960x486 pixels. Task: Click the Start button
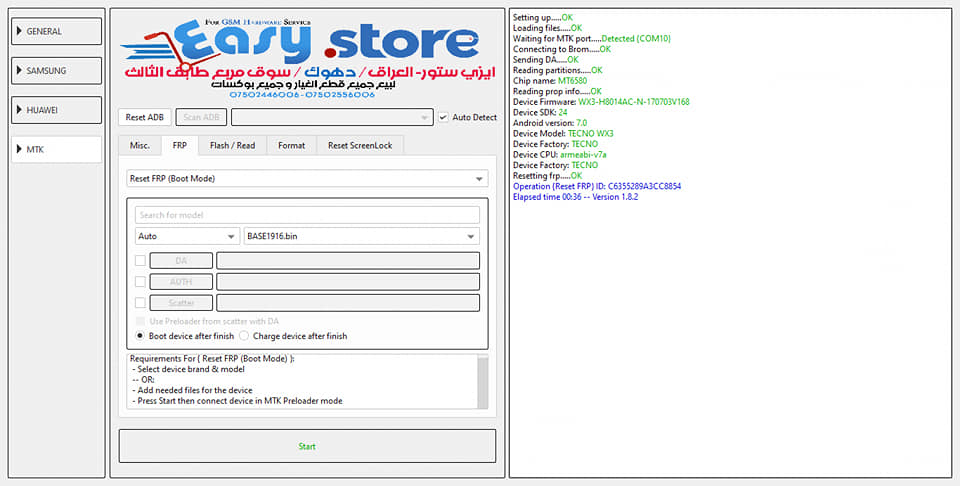pyautogui.click(x=307, y=446)
